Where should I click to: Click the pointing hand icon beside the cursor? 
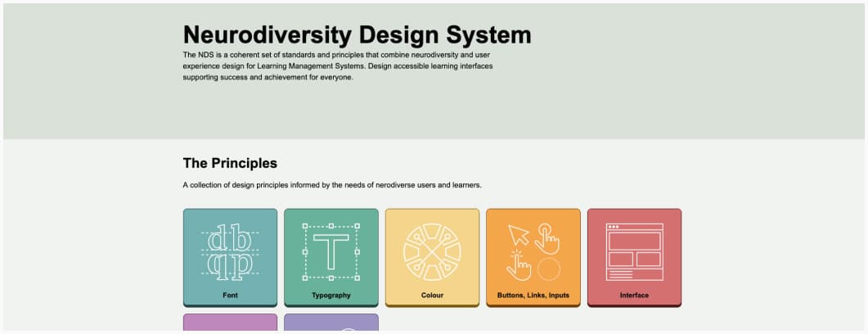click(549, 237)
